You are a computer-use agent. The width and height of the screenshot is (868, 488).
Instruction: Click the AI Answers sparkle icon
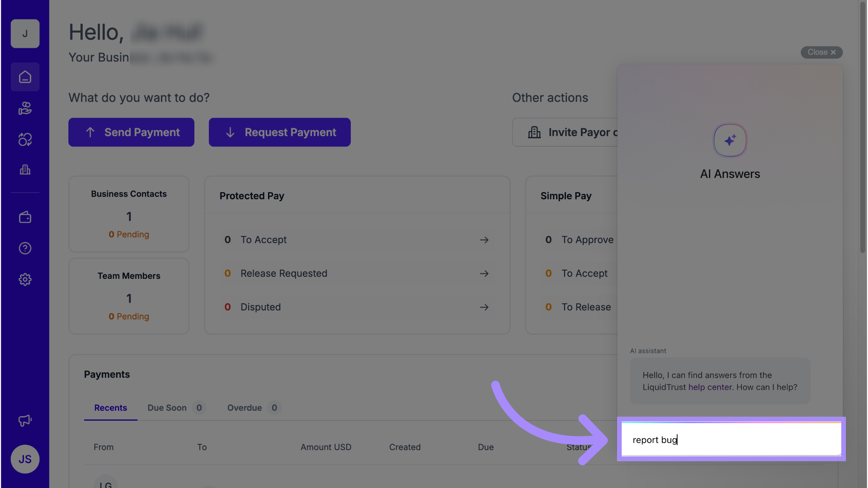[730, 141]
